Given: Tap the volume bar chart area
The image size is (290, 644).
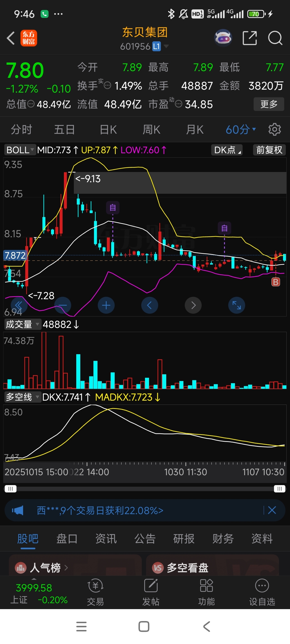Looking at the screenshot, I should [x=145, y=360].
